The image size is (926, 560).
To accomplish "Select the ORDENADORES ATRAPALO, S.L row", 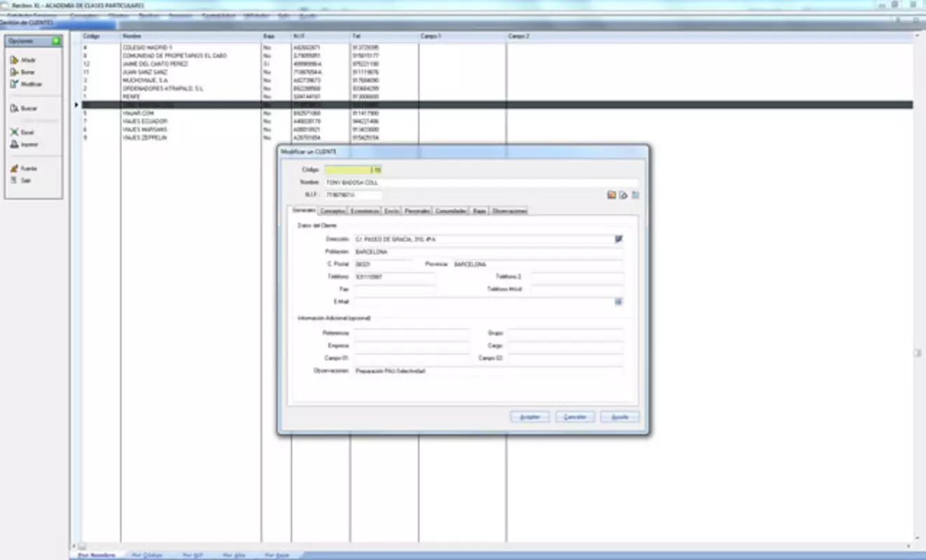I will point(497,88).
